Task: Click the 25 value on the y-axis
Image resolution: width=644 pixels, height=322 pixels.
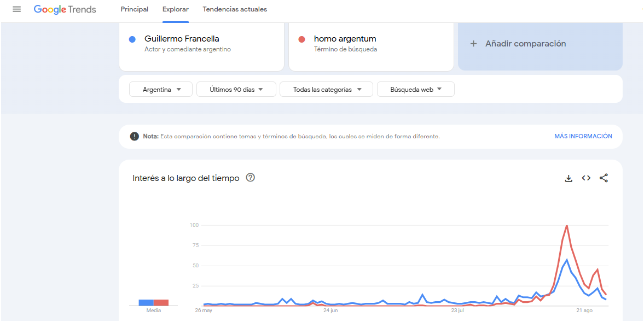Action: tap(195, 285)
